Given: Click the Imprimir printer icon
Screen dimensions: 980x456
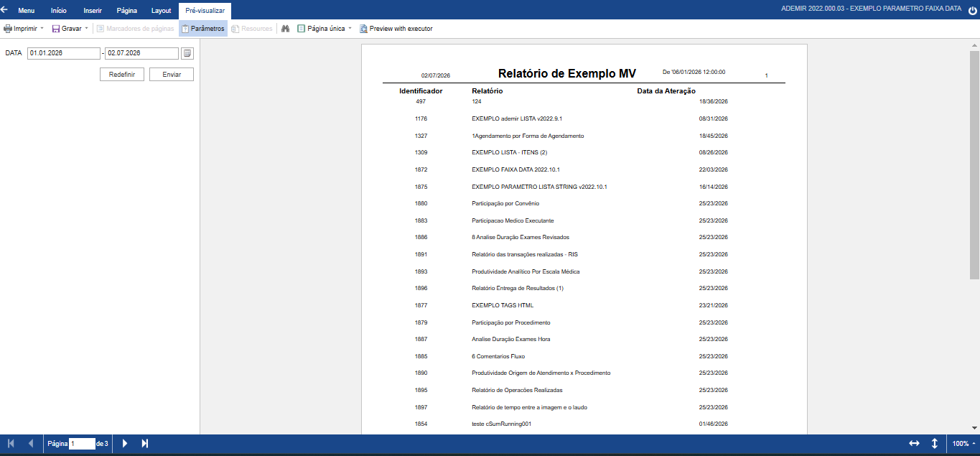Looking at the screenshot, I should (8, 29).
